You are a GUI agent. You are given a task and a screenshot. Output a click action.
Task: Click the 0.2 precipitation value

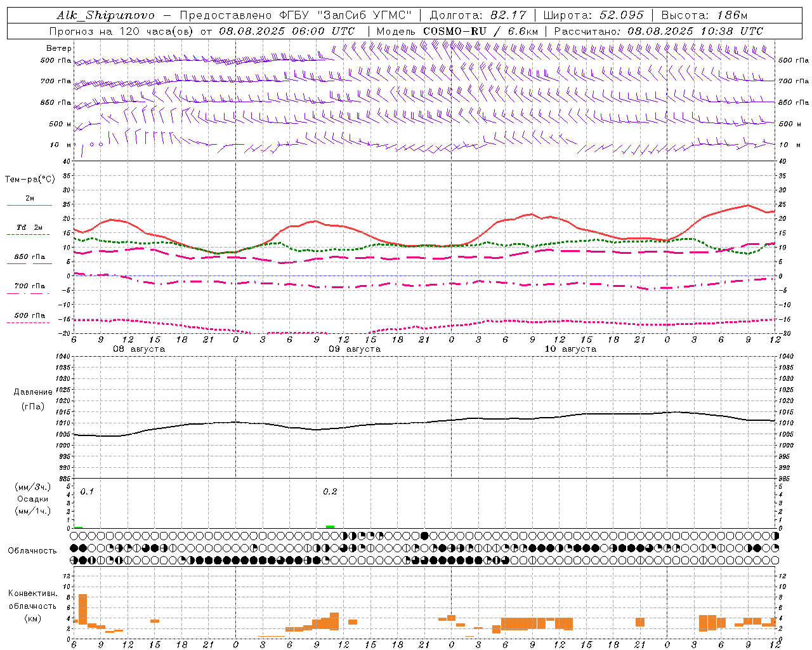coord(330,492)
